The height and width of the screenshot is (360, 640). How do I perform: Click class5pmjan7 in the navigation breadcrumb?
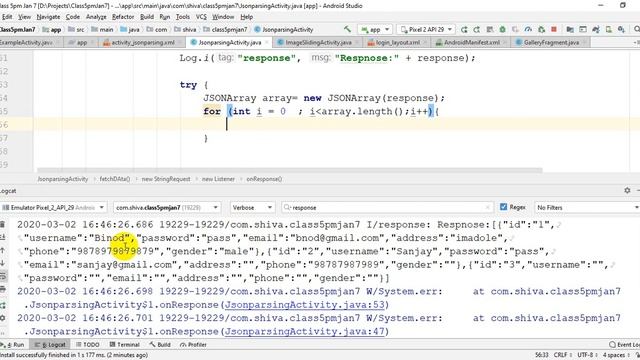(x=225, y=29)
